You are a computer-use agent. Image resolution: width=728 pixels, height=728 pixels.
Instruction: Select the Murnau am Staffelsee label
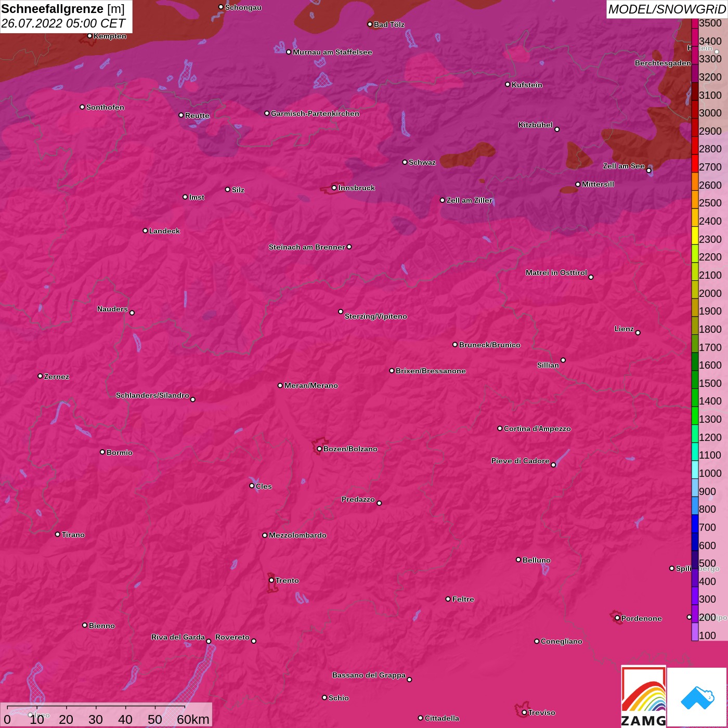point(332,52)
